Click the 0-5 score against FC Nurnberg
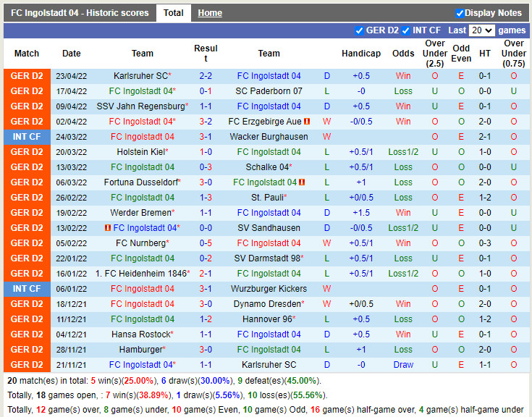 pyautogui.click(x=206, y=243)
